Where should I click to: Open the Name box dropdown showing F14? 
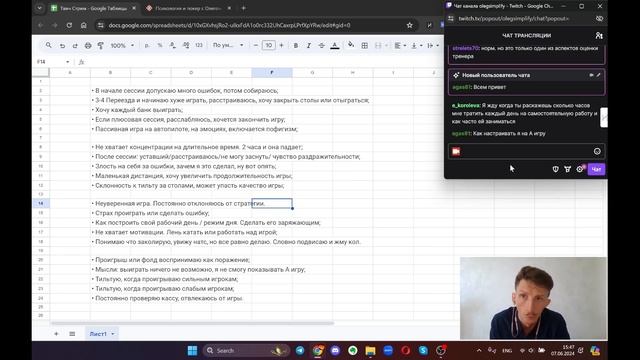pyautogui.click(x=67, y=62)
